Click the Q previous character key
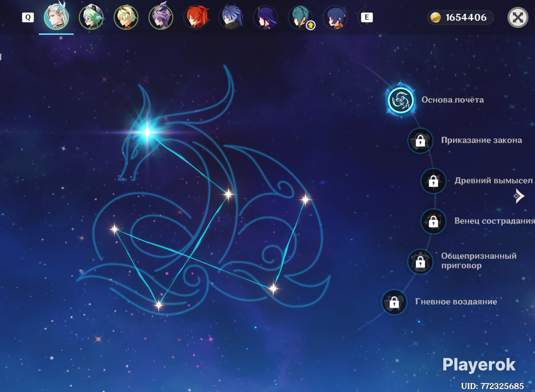Screen dimensions: 535x392 (28, 17)
